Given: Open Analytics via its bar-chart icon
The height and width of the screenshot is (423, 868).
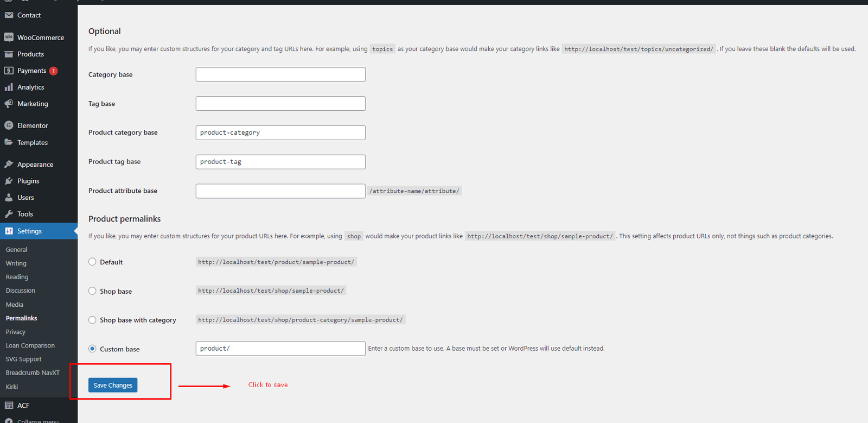Looking at the screenshot, I should click(x=9, y=87).
